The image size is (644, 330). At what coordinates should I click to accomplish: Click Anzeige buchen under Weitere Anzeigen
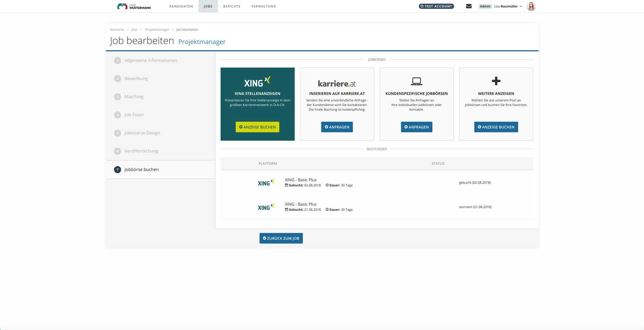(496, 127)
